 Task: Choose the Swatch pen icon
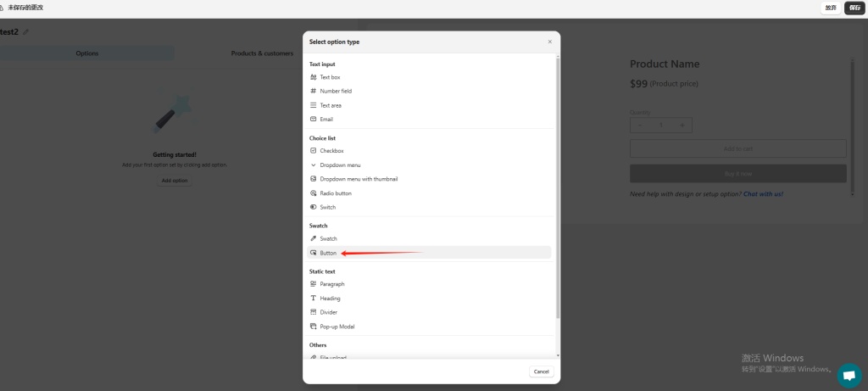pos(314,239)
